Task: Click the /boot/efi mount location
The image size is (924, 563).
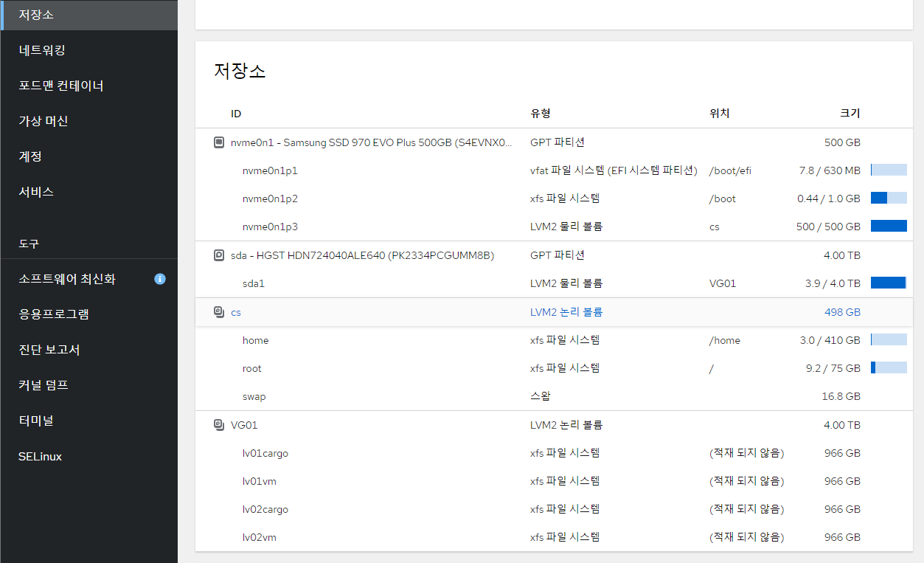Action: (x=730, y=170)
